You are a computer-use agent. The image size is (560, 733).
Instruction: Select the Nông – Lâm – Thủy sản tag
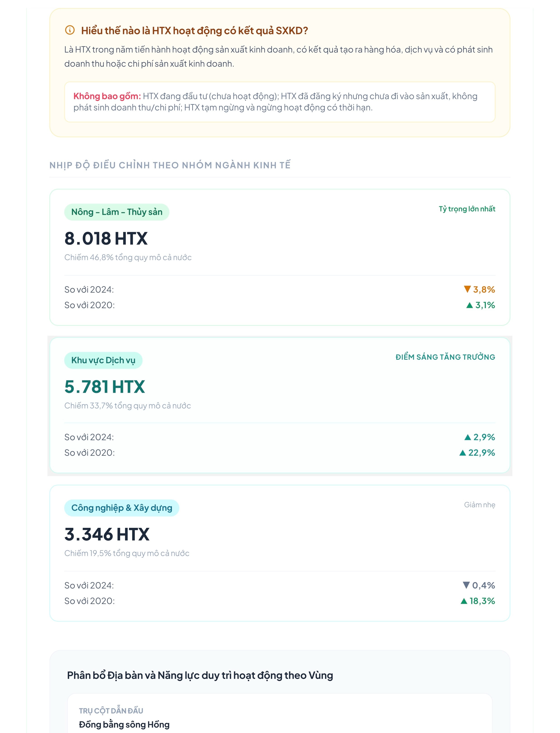tap(117, 212)
